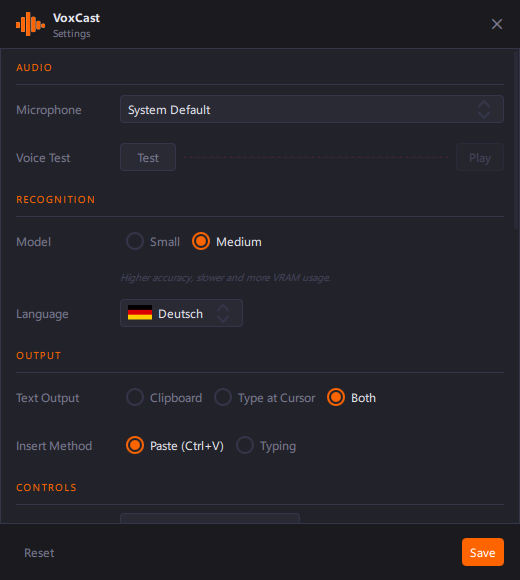Select Paste (Ctrl+V) insert method
The image size is (520, 580).
(175, 445)
